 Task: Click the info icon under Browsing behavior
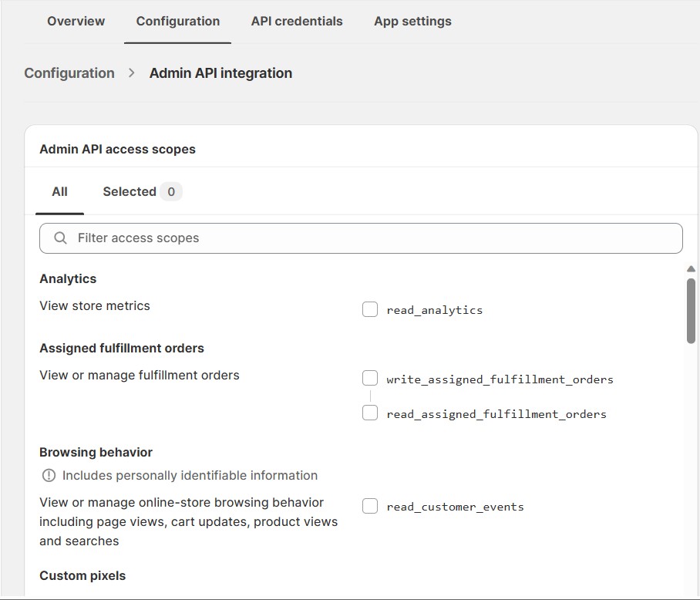[x=47, y=476]
